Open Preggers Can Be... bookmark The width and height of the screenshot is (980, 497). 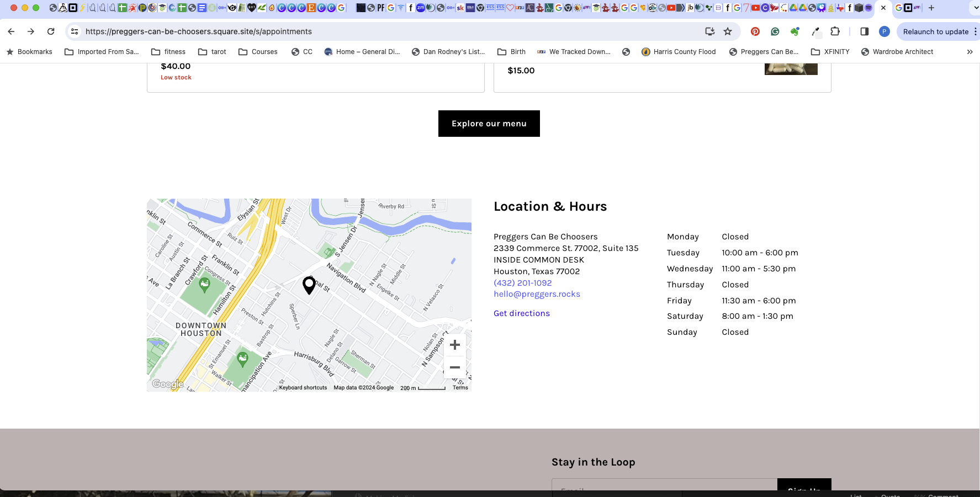(764, 52)
